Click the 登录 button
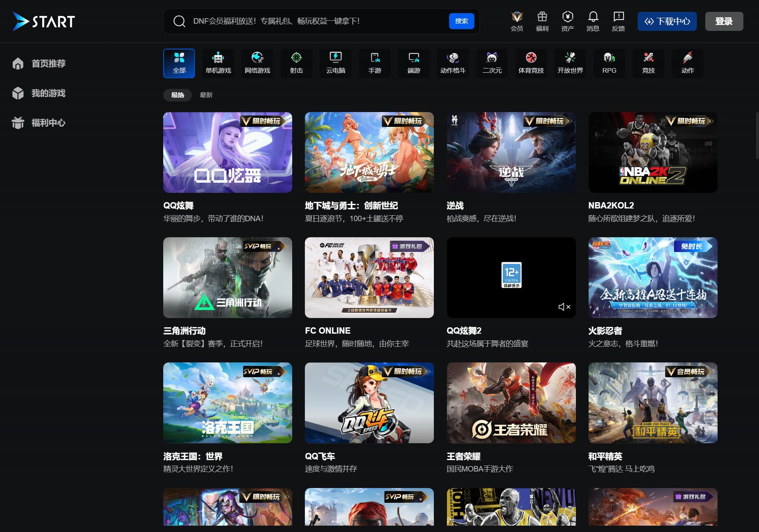The width and height of the screenshot is (759, 532). 724,21
